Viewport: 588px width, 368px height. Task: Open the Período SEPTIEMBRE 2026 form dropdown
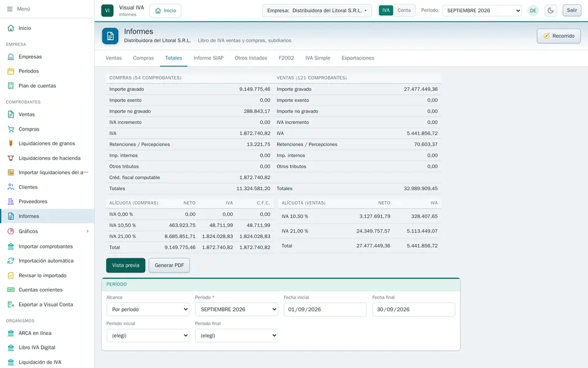[x=236, y=309]
